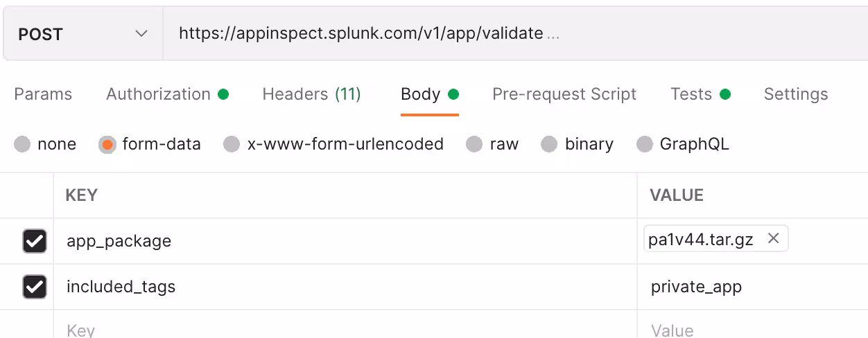868x338 pixels.
Task: Click the request URL field
Action: 485,33
